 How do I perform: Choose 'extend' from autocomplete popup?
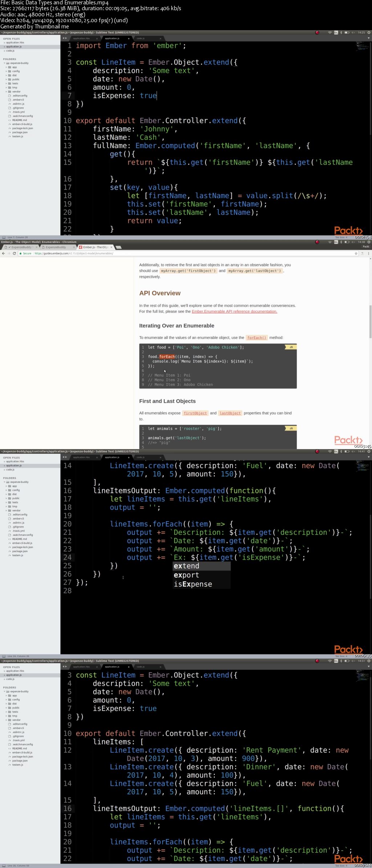201,566
